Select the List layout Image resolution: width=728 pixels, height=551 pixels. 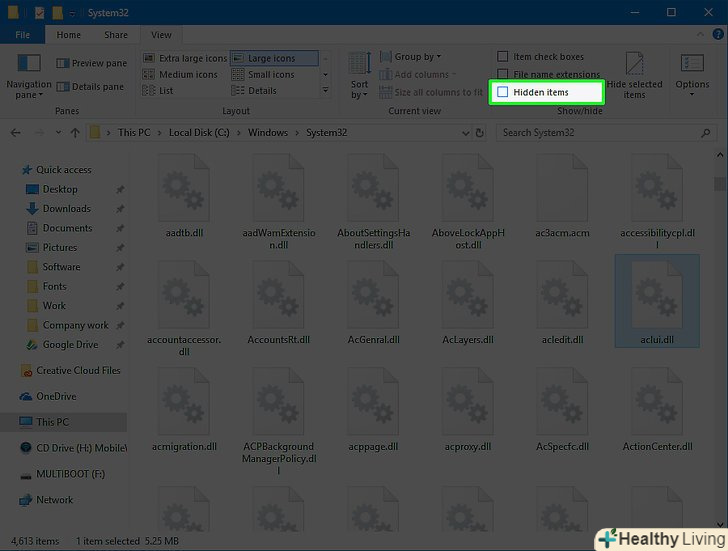pos(158,91)
